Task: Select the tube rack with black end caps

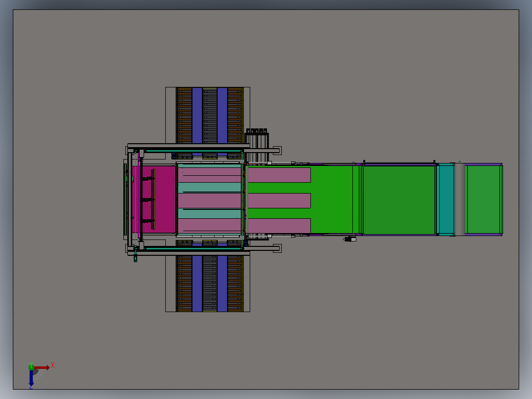Action: point(257,146)
